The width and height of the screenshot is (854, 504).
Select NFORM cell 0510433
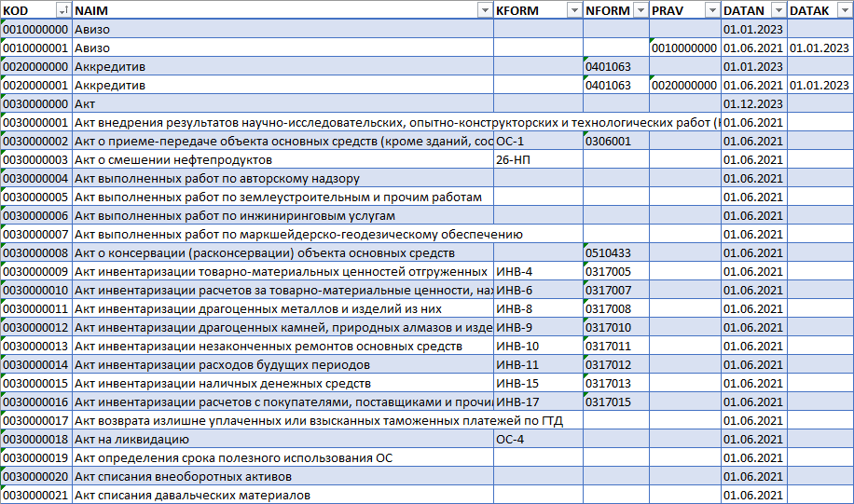(616, 253)
